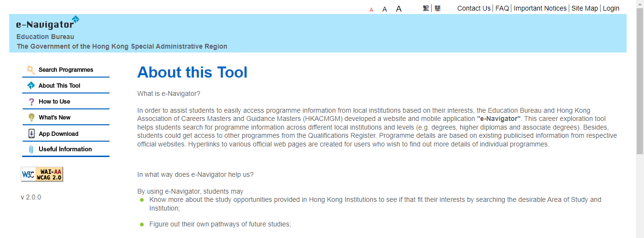Click the W3C WAI-AA WCAG 2.0 badge
This screenshot has width=644, height=238.
[42, 174]
